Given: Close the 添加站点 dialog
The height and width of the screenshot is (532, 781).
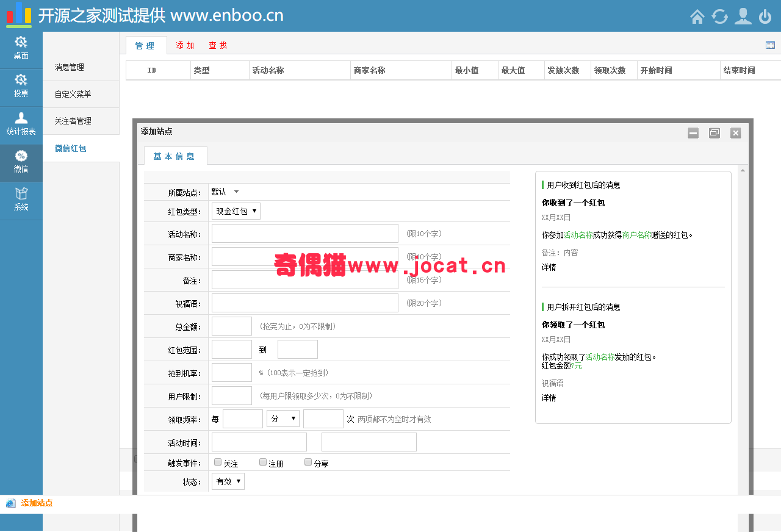Looking at the screenshot, I should tap(736, 133).
